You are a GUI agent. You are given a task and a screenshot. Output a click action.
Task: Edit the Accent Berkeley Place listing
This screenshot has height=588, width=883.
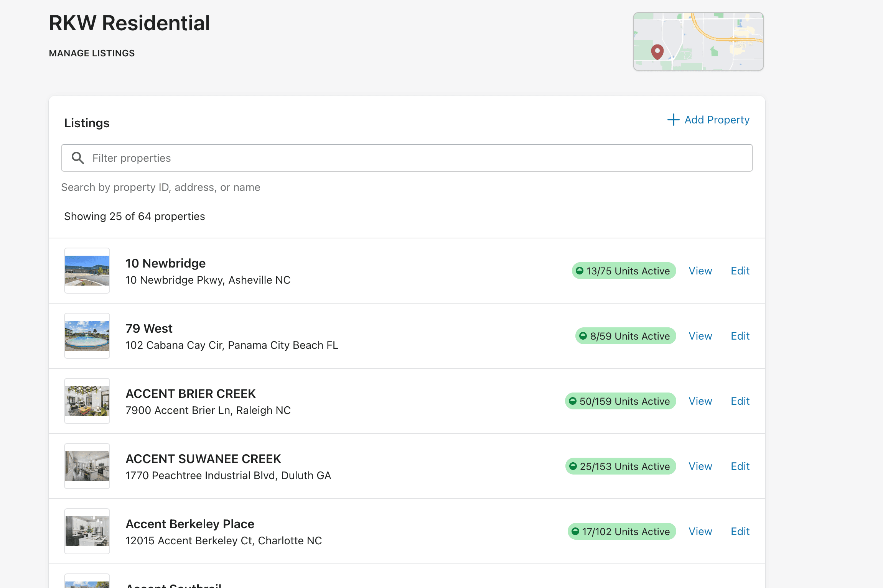[x=740, y=532]
